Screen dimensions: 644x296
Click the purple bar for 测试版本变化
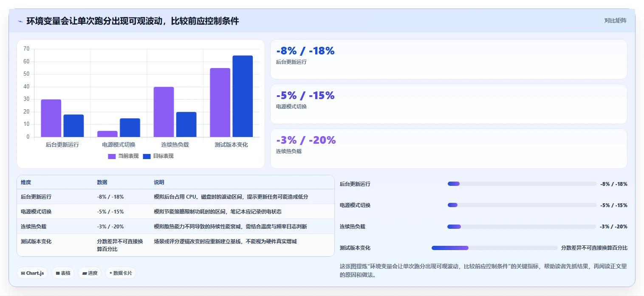[220, 102]
